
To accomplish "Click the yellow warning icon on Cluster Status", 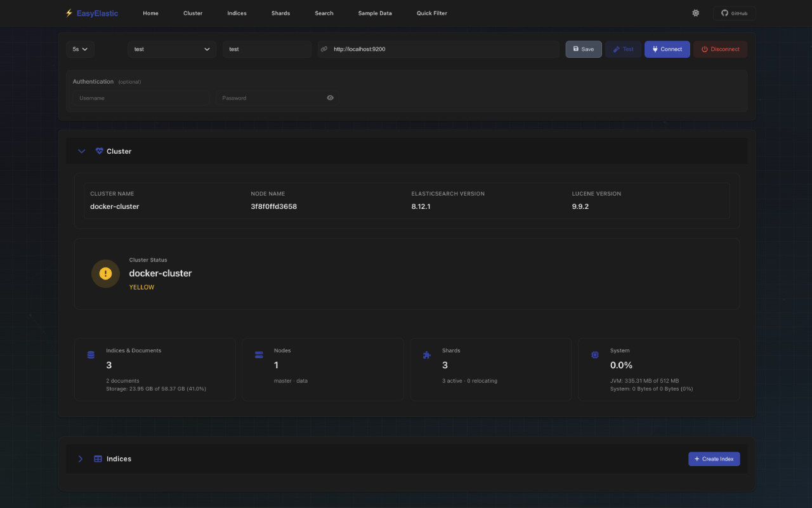I will click(x=105, y=273).
